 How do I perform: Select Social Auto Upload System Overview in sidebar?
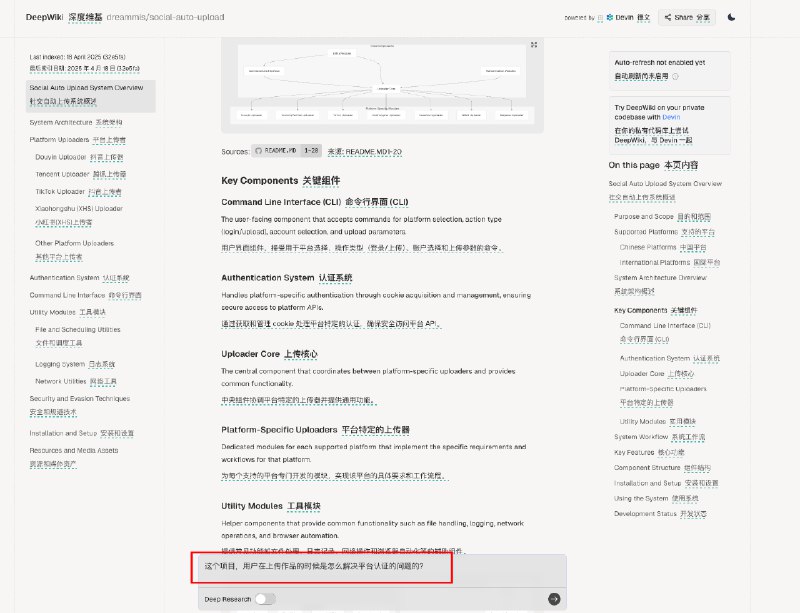click(91, 95)
